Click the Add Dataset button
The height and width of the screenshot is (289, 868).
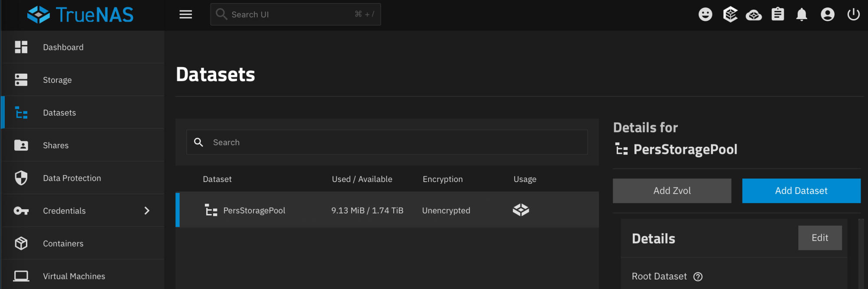click(x=801, y=191)
